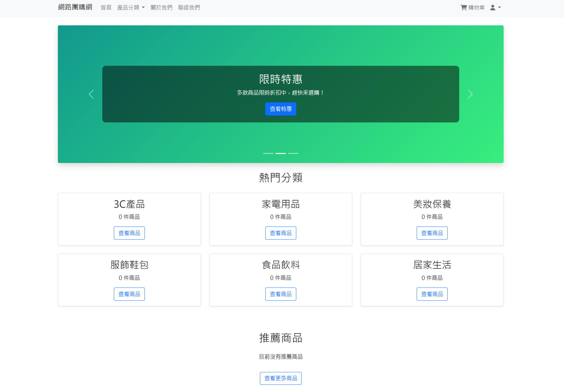Select the first carousel indicator dot
Image resolution: width=564 pixels, height=392 pixels.
tap(268, 153)
